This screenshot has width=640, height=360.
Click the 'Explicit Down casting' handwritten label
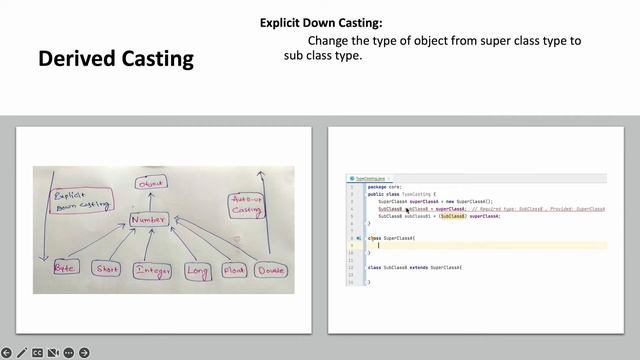(x=82, y=200)
